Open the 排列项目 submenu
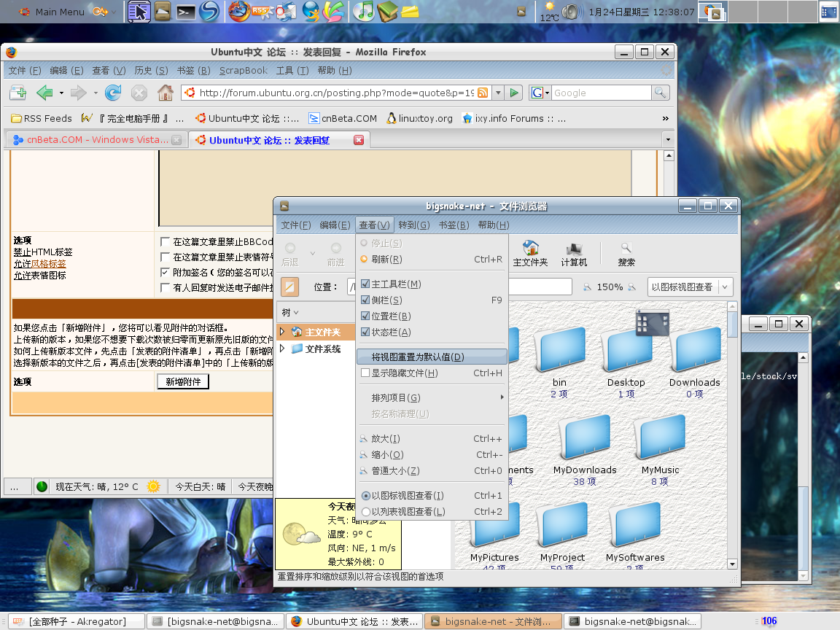 coord(431,397)
